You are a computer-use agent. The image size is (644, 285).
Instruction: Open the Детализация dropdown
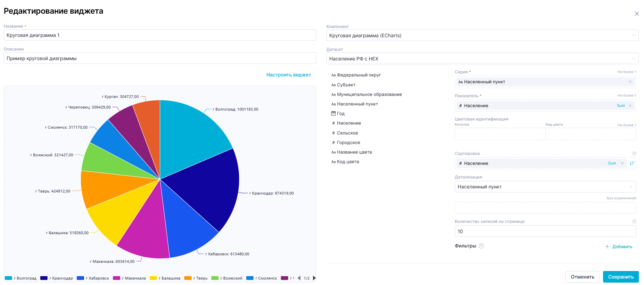pos(545,187)
